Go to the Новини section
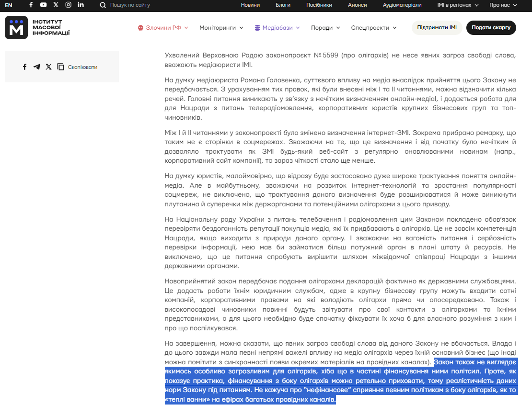Image resolution: width=532 pixels, height=405 pixels. [250, 5]
